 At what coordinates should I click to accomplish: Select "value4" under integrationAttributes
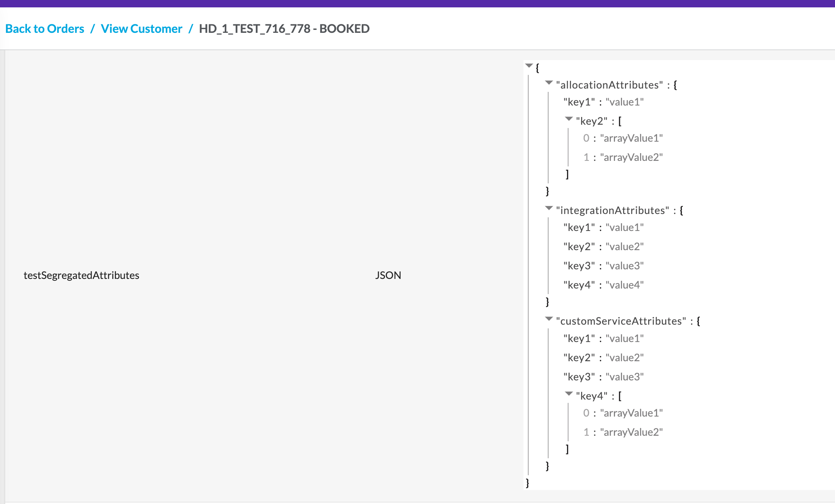625,285
